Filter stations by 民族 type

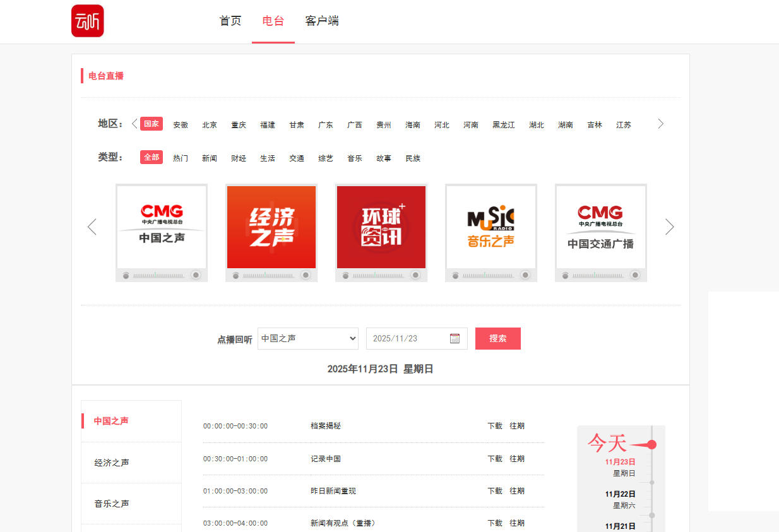(413, 158)
